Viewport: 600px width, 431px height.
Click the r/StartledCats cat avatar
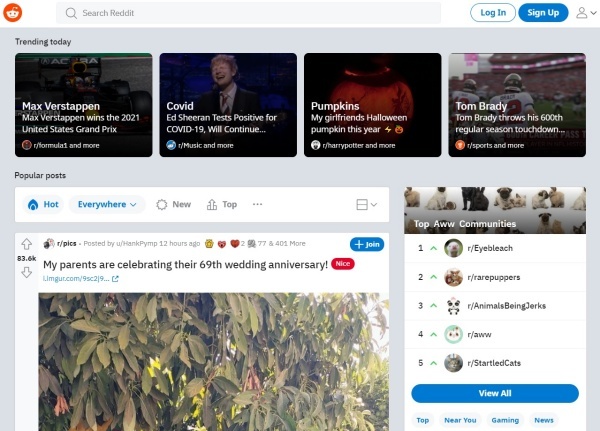pyautogui.click(x=453, y=363)
